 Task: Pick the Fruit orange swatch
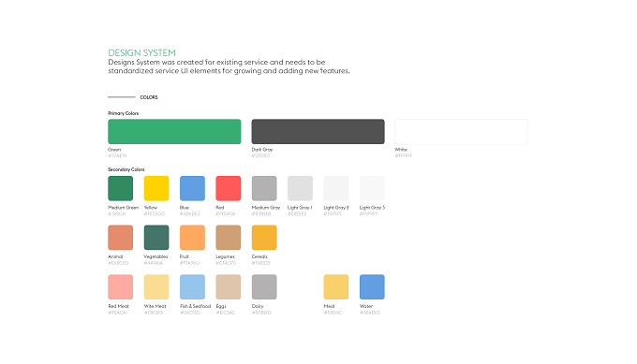[193, 238]
